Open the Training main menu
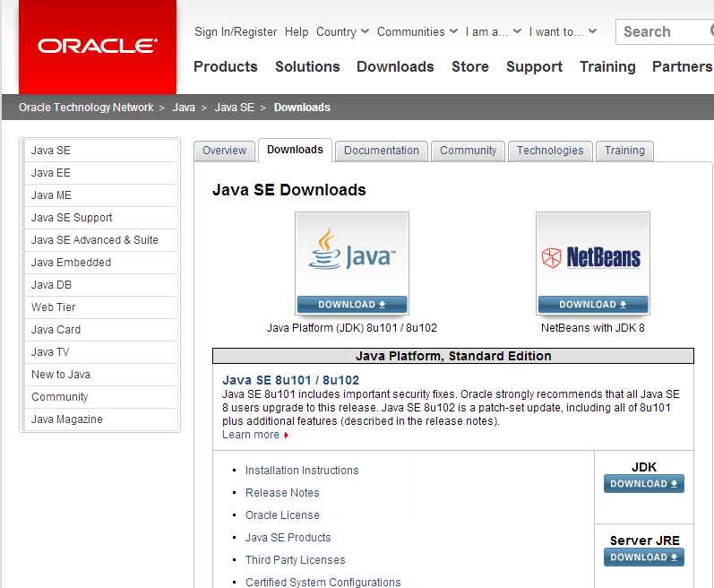Image resolution: width=714 pixels, height=588 pixels. pyautogui.click(x=607, y=66)
